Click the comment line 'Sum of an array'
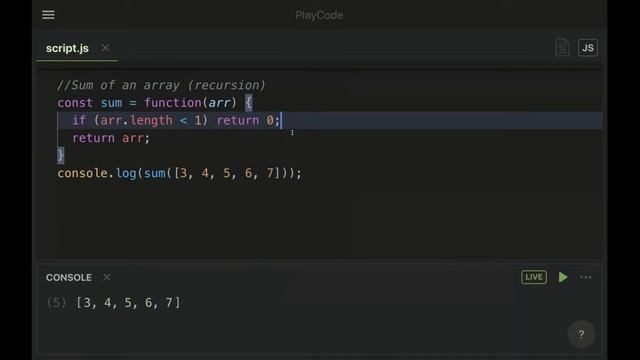640x360 pixels. (x=161, y=85)
